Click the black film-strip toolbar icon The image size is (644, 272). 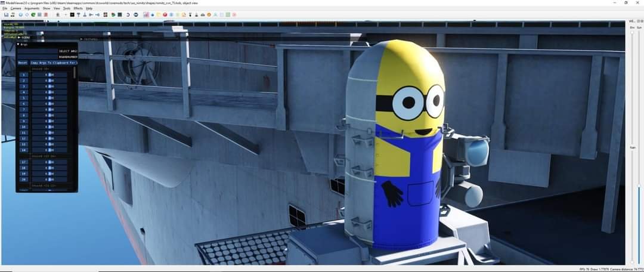pos(119,15)
